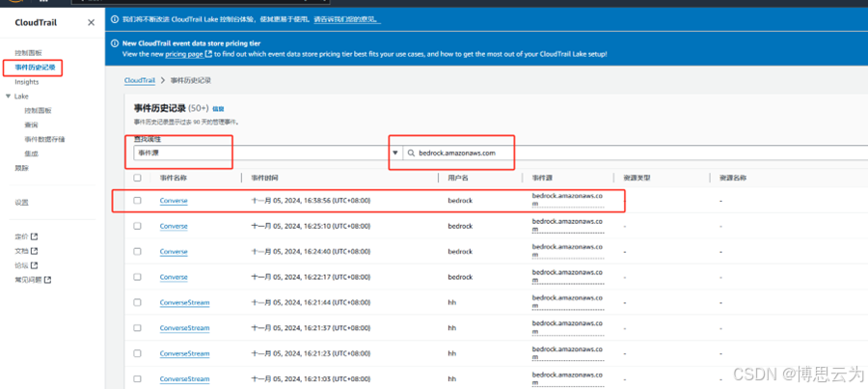This screenshot has width=868, height=389.
Task: Close the CloudTrail navigation sidebar
Action: pyautogui.click(x=92, y=22)
